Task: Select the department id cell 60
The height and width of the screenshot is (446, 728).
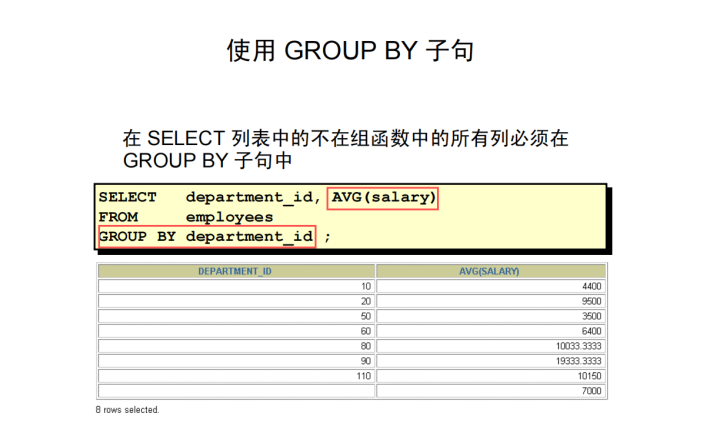Action: [236, 331]
